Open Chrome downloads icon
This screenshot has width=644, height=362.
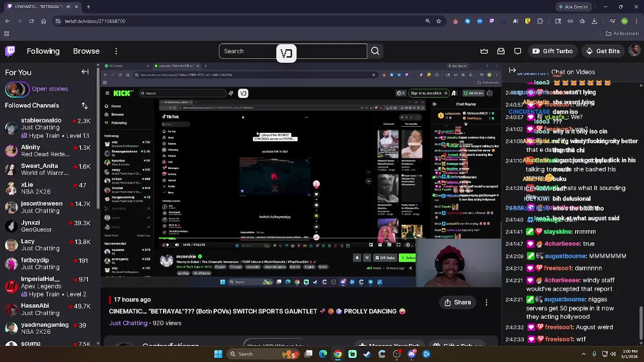[x=594, y=21]
